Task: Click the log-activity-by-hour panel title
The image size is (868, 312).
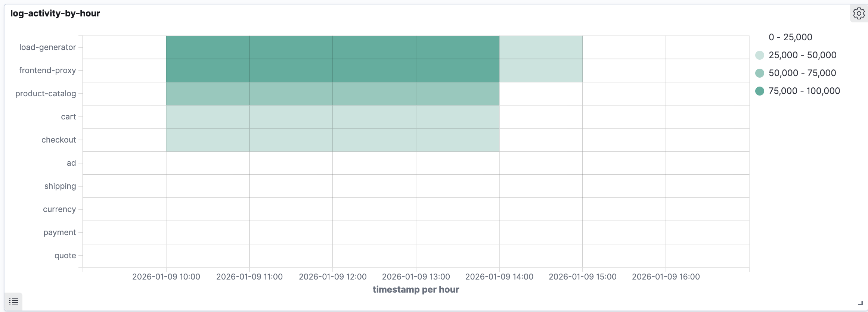Action: point(55,13)
